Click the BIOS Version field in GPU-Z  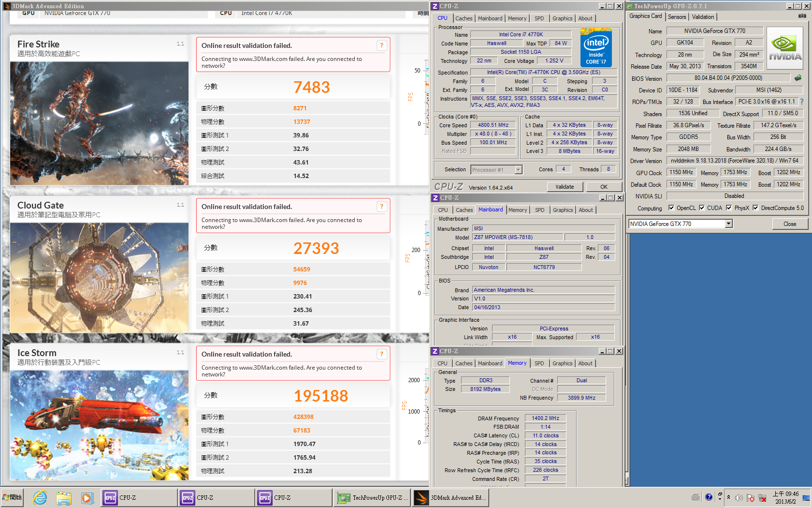[728, 78]
